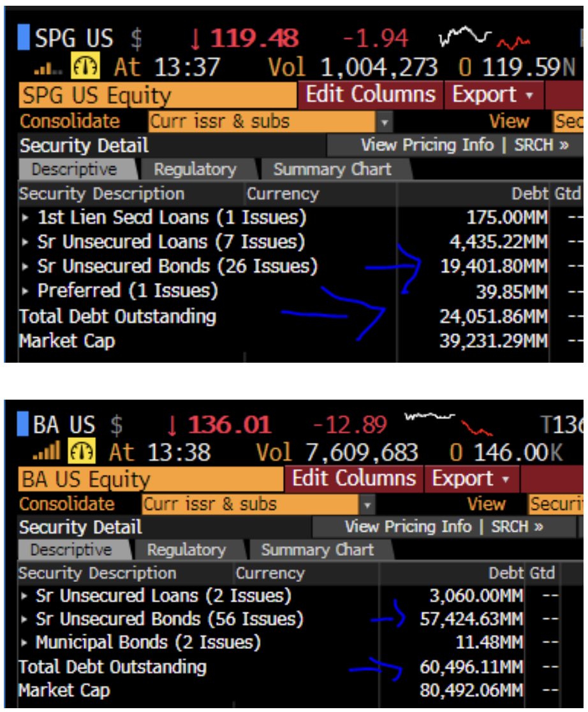Screen dimensions: 588x712
Task: Click the 60,496.11MM total debt value
Action: point(472,667)
